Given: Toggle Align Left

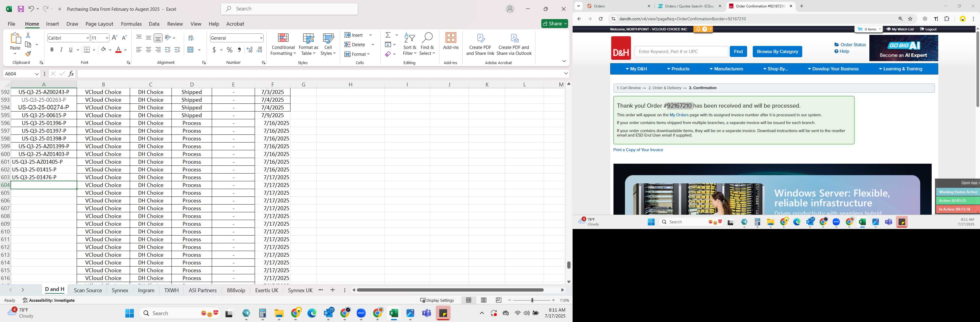Looking at the screenshot, I should (x=139, y=49).
